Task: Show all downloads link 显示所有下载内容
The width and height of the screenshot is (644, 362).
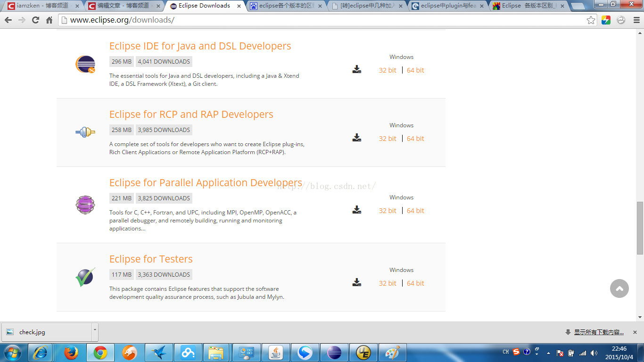Action: click(599, 332)
